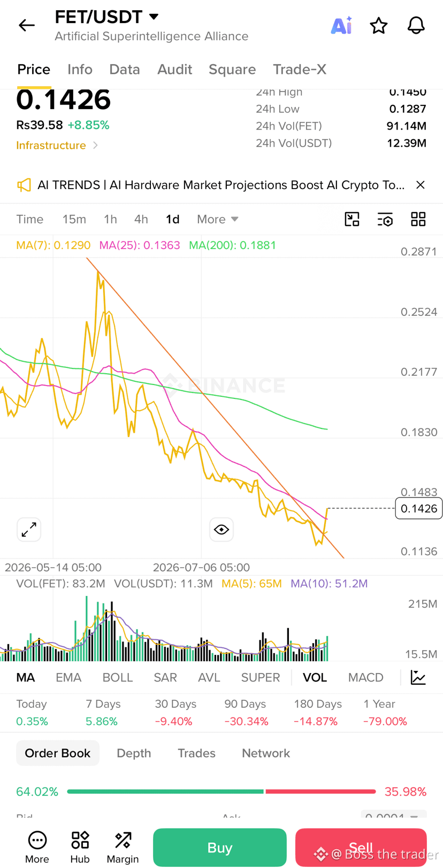The width and height of the screenshot is (443, 868).
Task: Click the 64.02% bid percentage
Action: point(37,792)
